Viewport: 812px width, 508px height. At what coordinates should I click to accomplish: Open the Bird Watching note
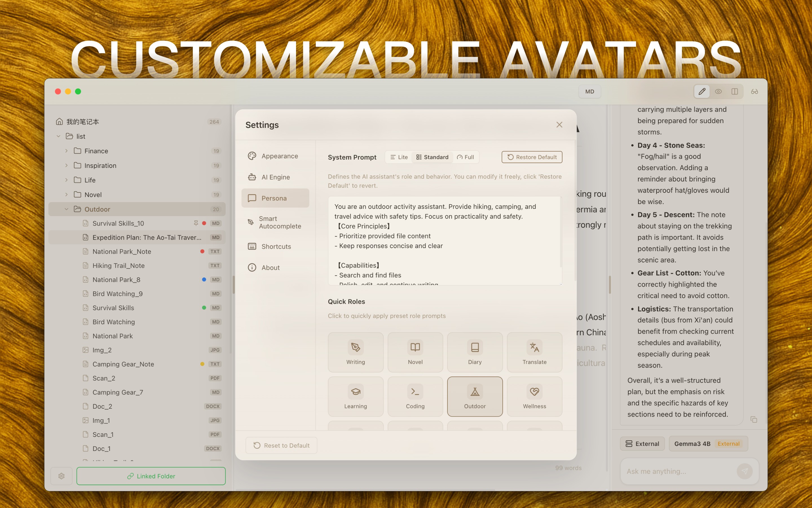(x=137, y=322)
